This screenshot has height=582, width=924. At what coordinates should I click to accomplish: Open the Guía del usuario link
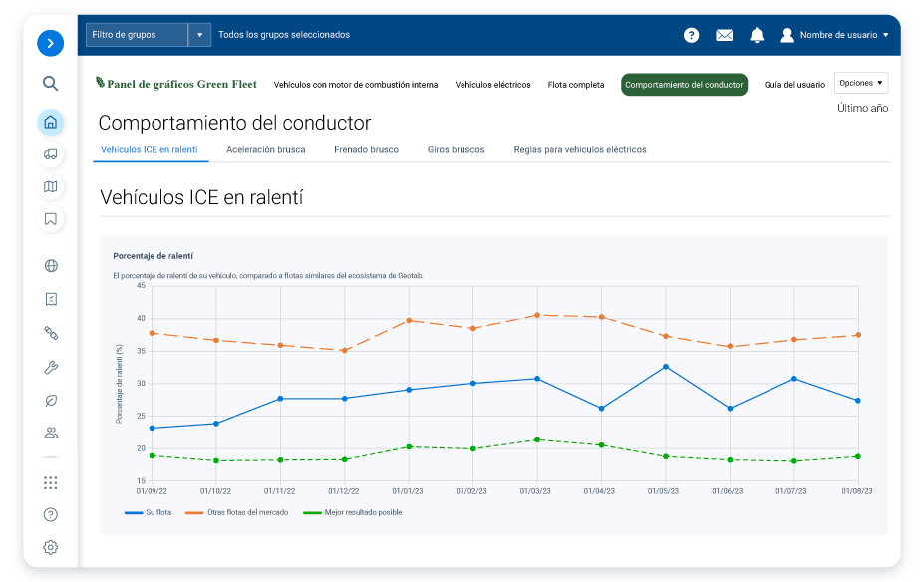(795, 85)
